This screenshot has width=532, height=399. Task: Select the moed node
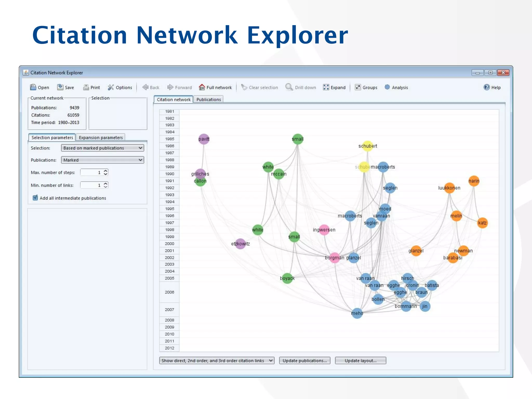pos(385,209)
